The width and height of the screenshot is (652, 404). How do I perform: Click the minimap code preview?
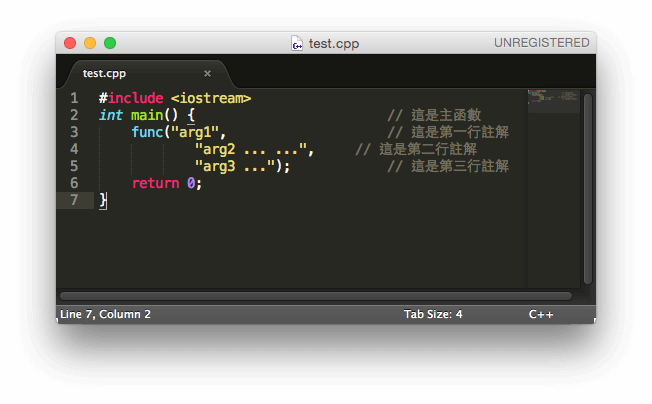552,99
